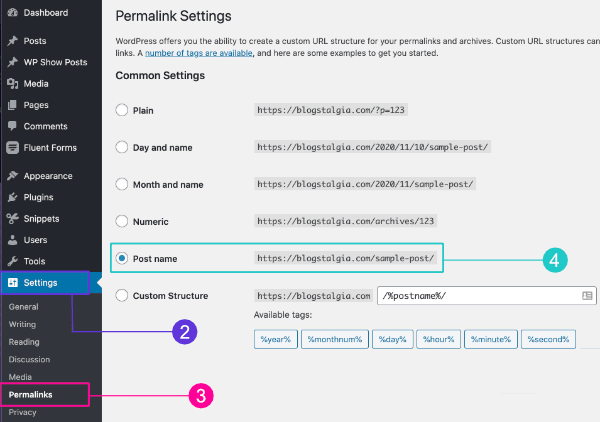Select the Numeric permalink radio button
This screenshot has height=422, width=600.
coord(122,221)
